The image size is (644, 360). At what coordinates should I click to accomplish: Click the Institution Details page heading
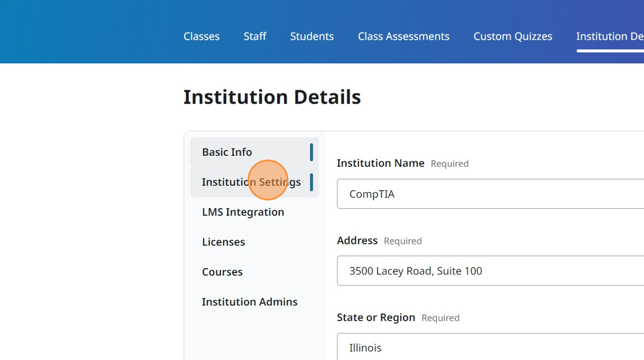pos(272,97)
